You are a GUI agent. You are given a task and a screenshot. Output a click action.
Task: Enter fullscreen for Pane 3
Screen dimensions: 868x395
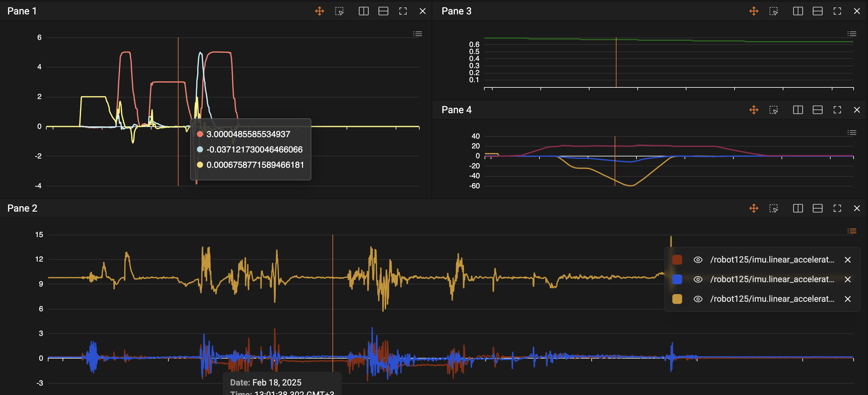pos(837,11)
